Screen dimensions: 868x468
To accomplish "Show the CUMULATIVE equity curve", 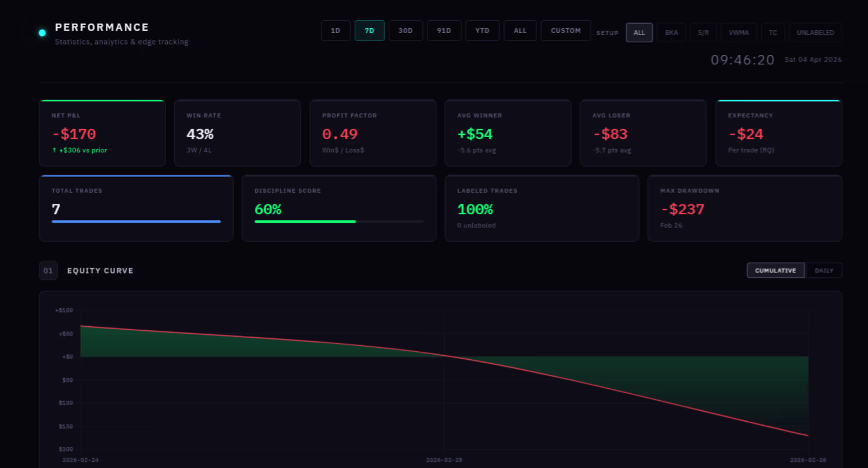I will tap(775, 270).
